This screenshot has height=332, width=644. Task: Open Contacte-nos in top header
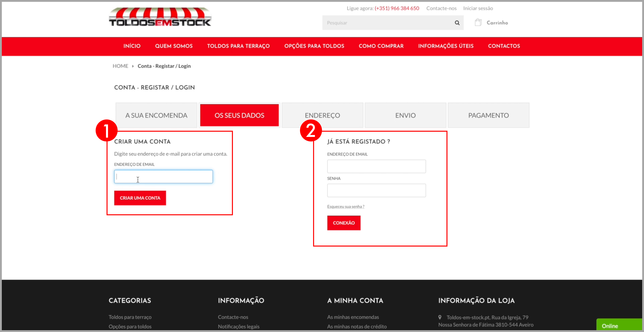tap(441, 8)
